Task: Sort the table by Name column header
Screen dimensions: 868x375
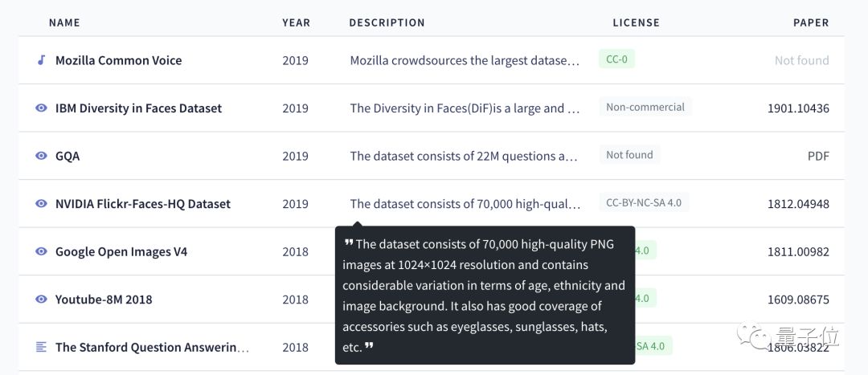Action: [x=64, y=22]
